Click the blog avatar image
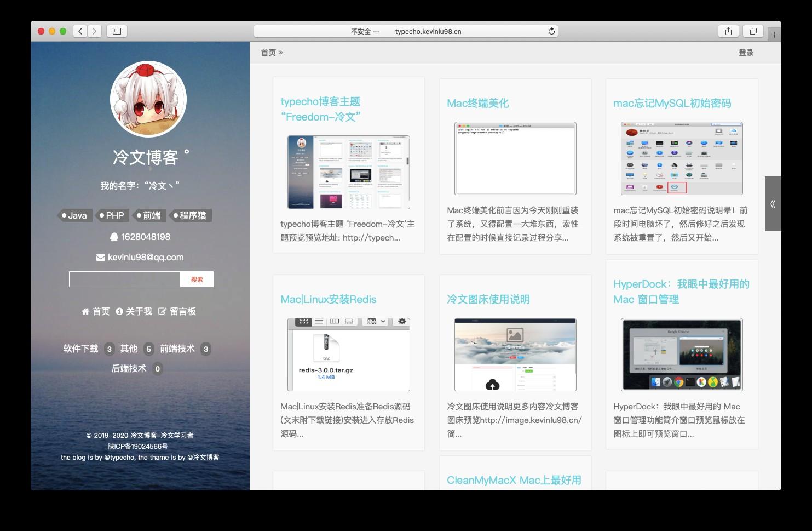812x531 pixels. tap(148, 99)
